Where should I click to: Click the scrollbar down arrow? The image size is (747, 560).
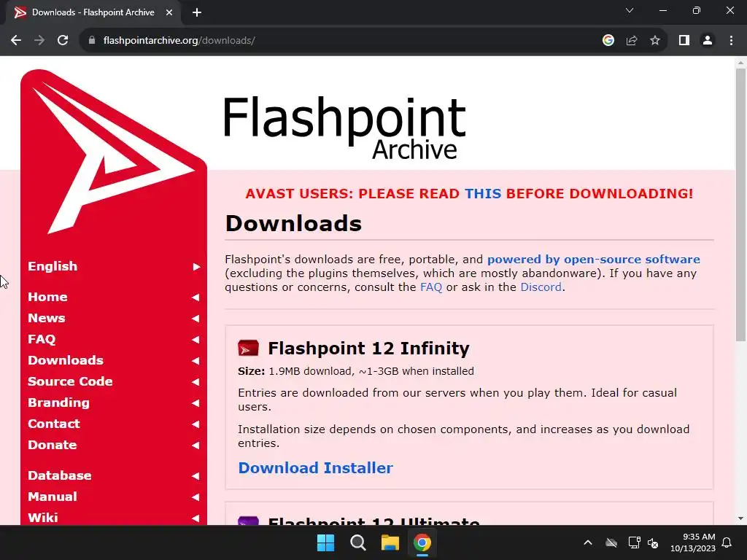[x=740, y=518]
